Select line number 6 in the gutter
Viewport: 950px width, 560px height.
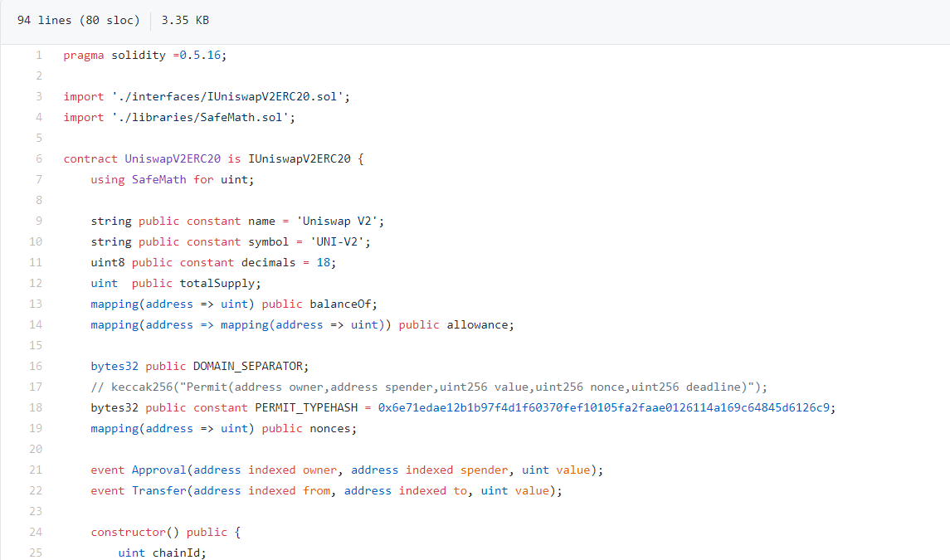pos(39,158)
